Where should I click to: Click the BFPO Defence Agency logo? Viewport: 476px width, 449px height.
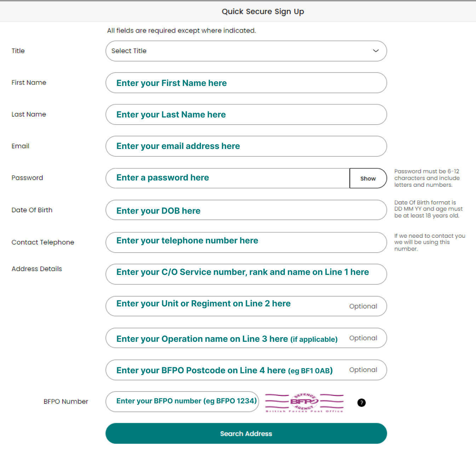pyautogui.click(x=304, y=402)
